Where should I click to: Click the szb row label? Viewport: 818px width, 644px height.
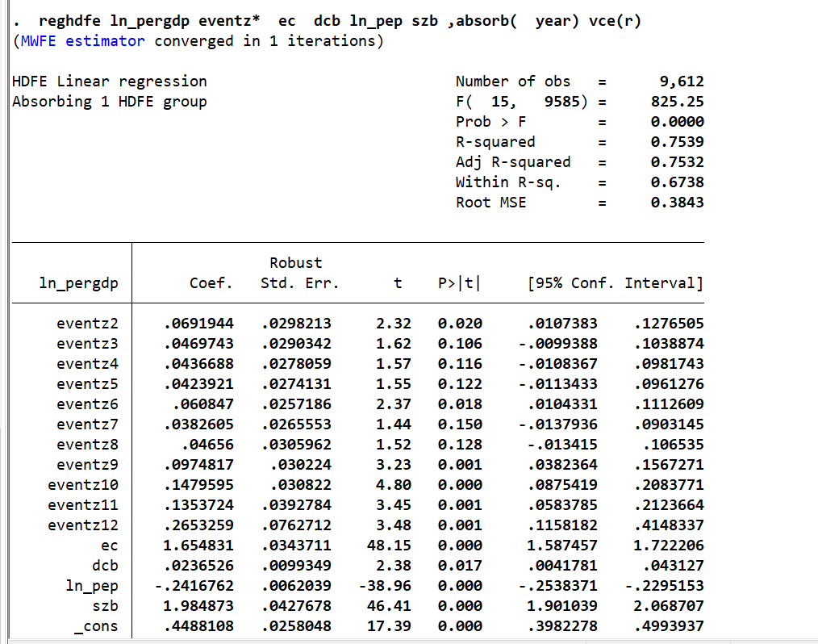[x=106, y=606]
